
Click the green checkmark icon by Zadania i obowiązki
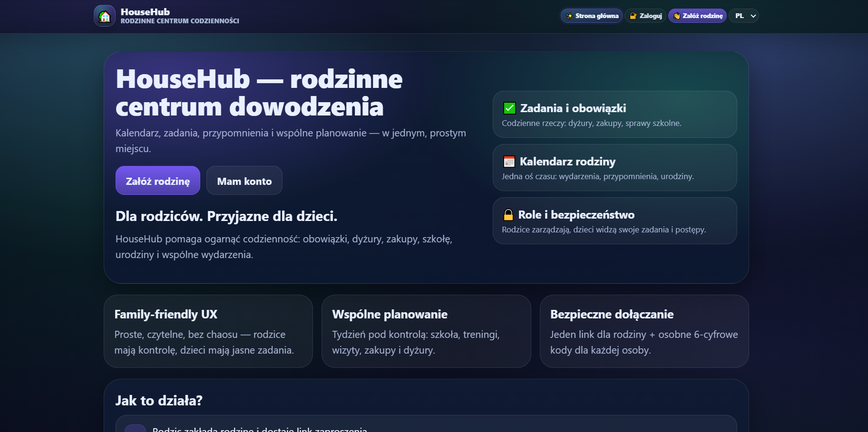tap(509, 108)
